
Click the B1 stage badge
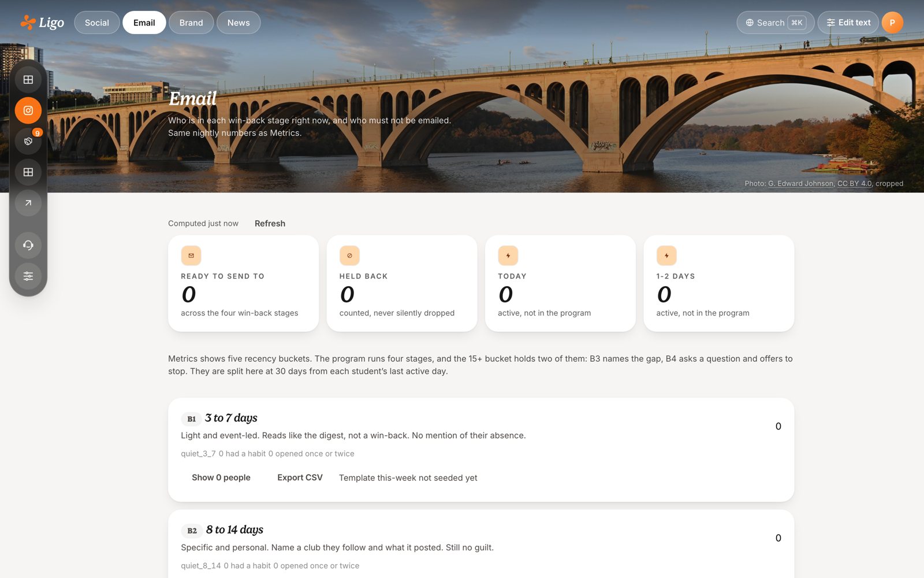click(191, 419)
